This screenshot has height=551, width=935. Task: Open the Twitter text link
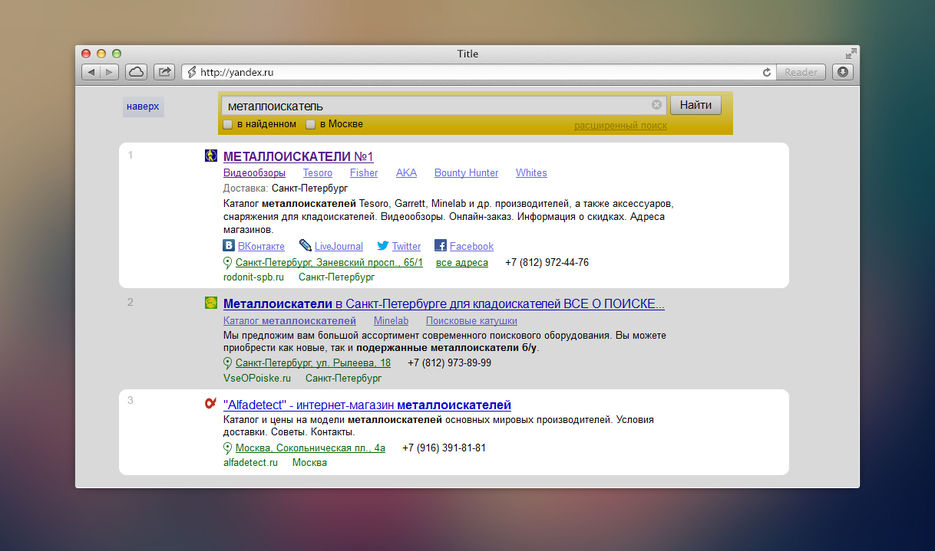tap(406, 246)
